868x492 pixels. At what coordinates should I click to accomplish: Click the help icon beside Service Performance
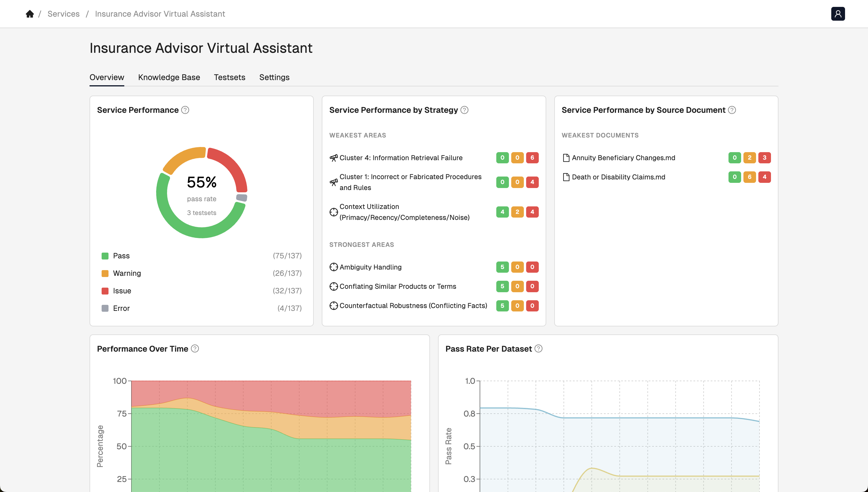pos(185,110)
